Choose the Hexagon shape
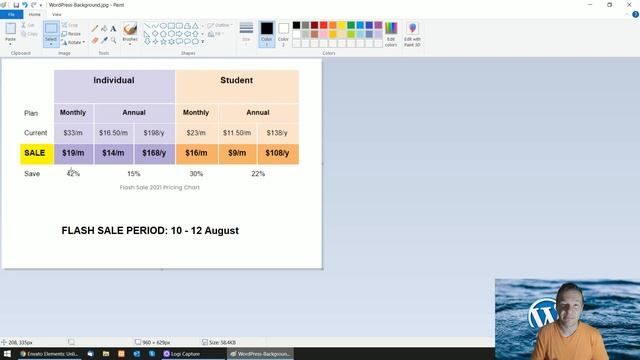The image size is (640, 360). (x=171, y=34)
